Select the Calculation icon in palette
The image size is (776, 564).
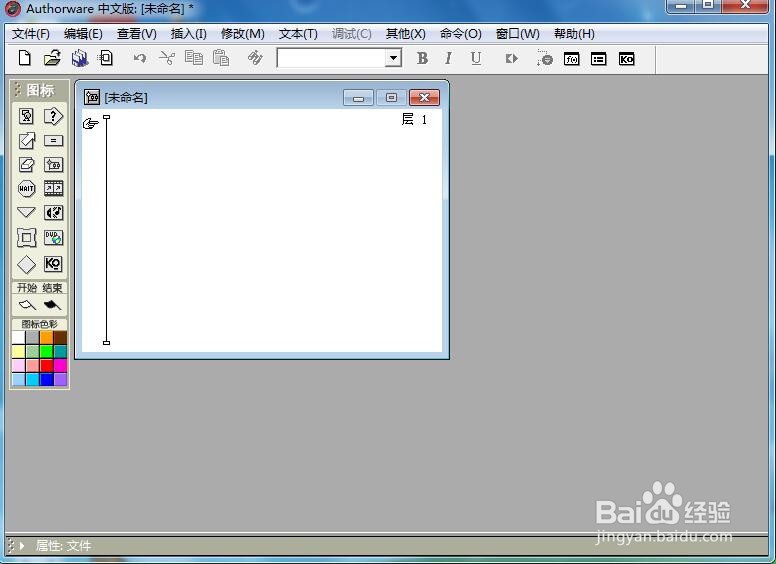pos(53,141)
